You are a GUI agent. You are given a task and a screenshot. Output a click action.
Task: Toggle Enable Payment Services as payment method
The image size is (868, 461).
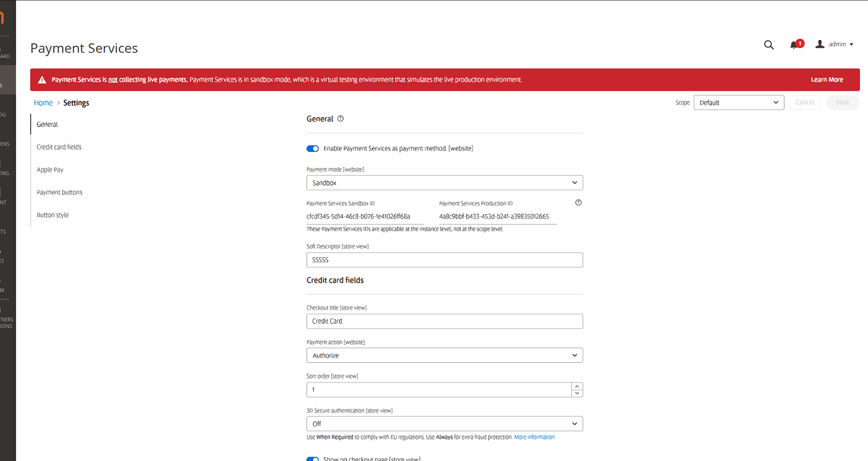[312, 149]
